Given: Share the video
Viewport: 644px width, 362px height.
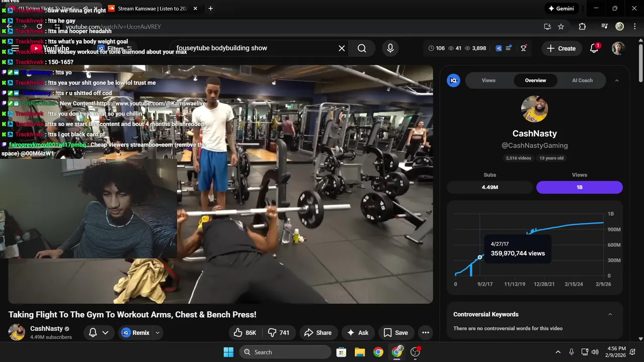Looking at the screenshot, I should click(318, 332).
